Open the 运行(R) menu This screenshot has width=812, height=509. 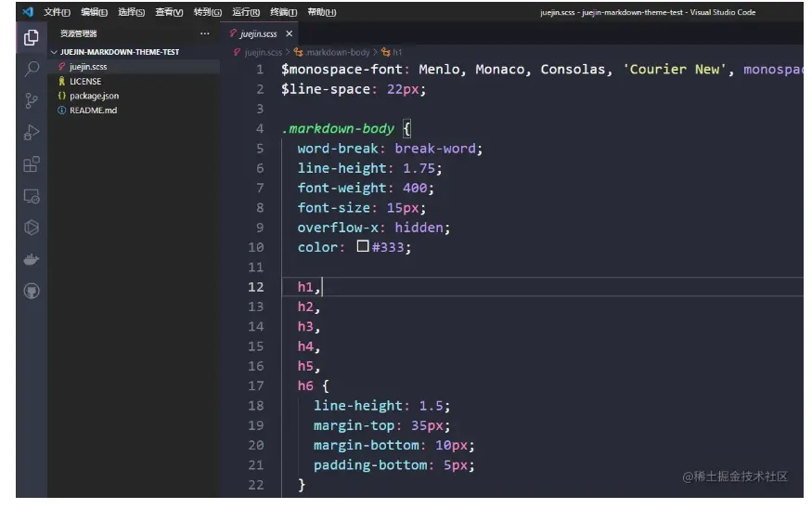pyautogui.click(x=246, y=12)
